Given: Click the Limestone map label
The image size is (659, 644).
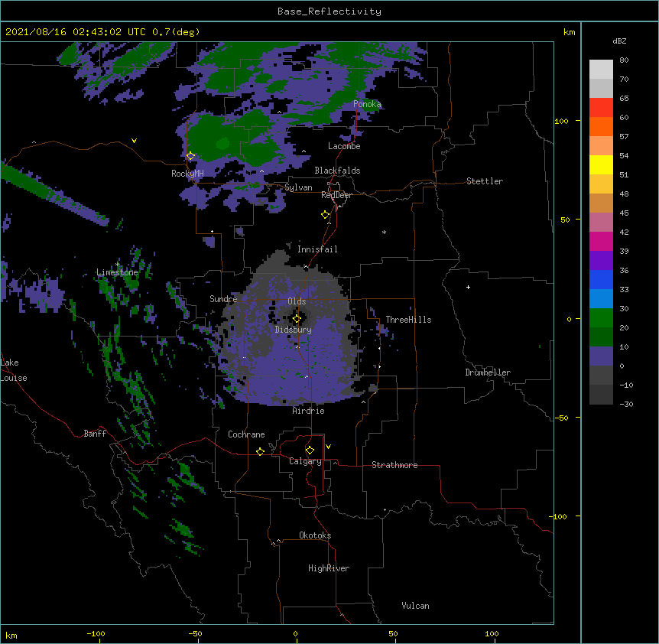Looking at the screenshot, I should coord(117,272).
